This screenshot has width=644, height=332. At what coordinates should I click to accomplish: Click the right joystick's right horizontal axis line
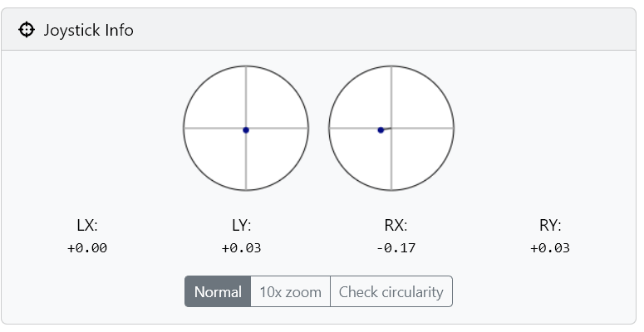pyautogui.click(x=423, y=128)
